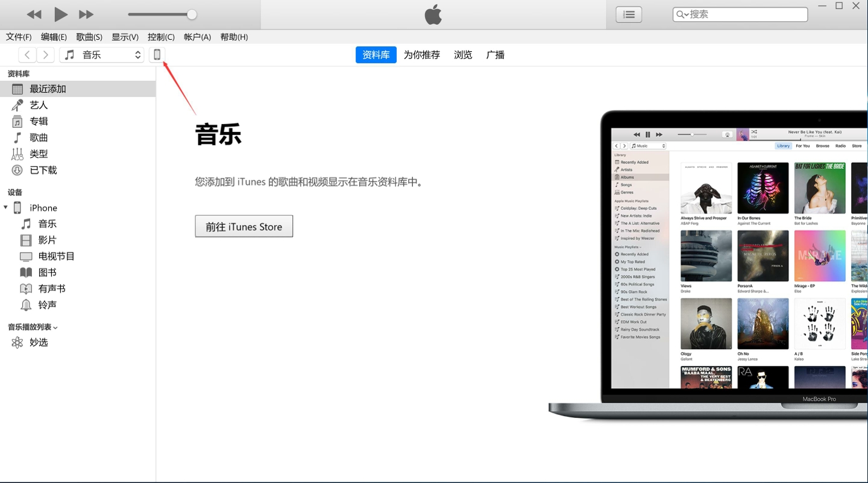868x483 pixels.
Task: Select the 专辑 text label
Action: point(39,121)
